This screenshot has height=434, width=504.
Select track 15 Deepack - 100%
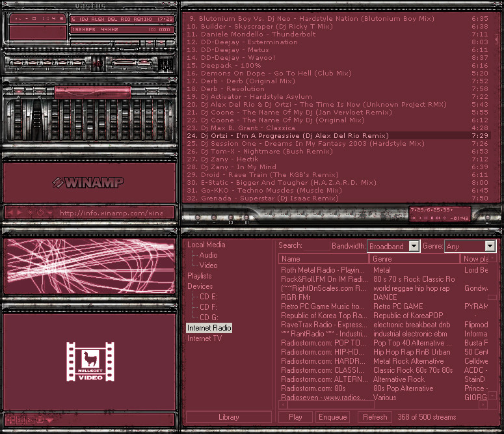pos(337,65)
